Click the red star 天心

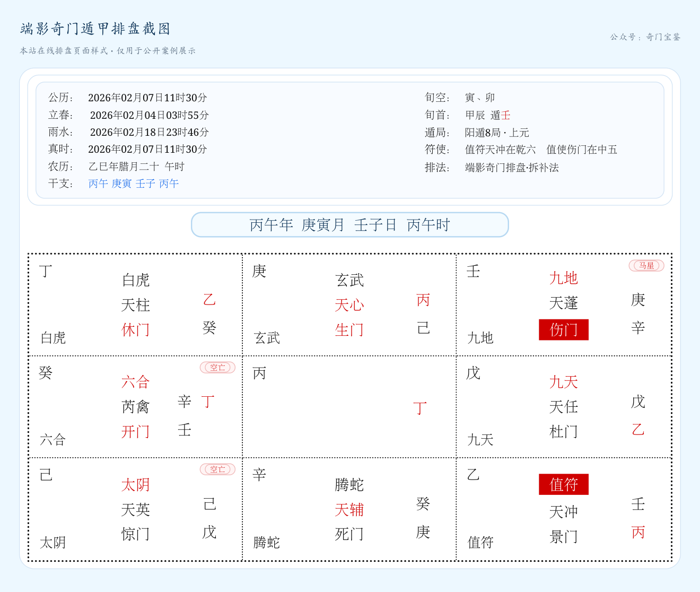[x=349, y=305]
